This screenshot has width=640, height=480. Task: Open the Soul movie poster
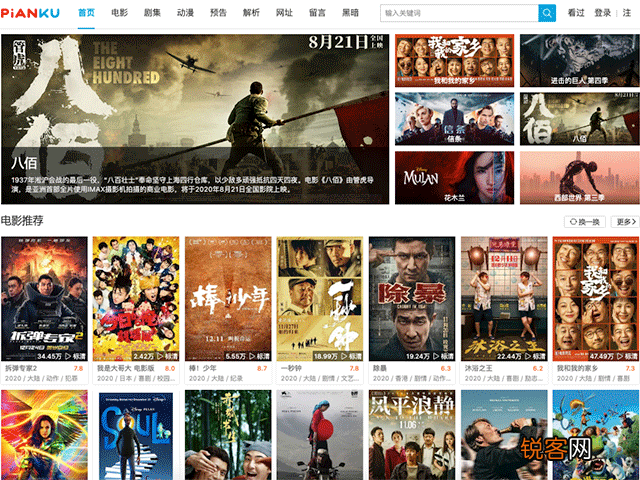(136, 435)
